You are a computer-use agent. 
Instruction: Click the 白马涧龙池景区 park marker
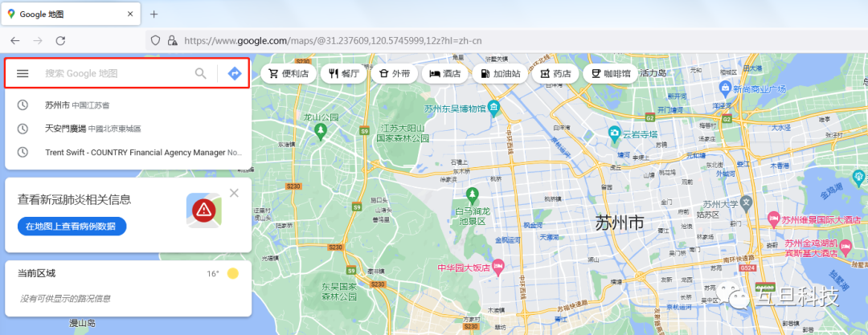472,194
